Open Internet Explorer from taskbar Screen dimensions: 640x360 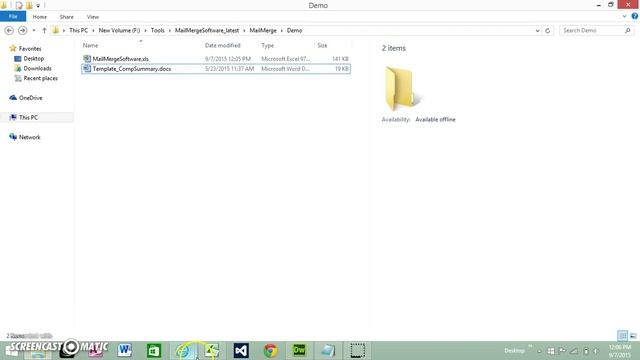(183, 350)
